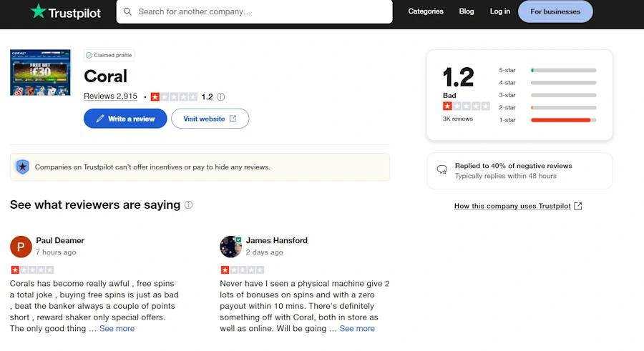The image size is (644, 351).
Task: Click the Claimed profile badge
Action: coord(109,55)
